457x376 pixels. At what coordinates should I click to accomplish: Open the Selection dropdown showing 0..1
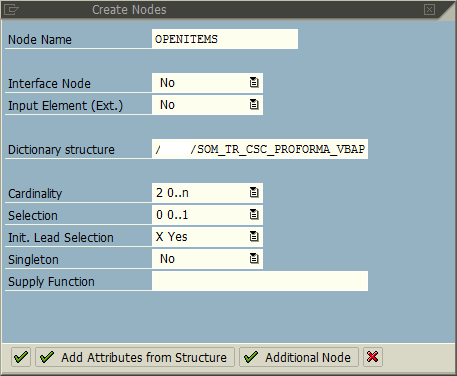coord(254,214)
